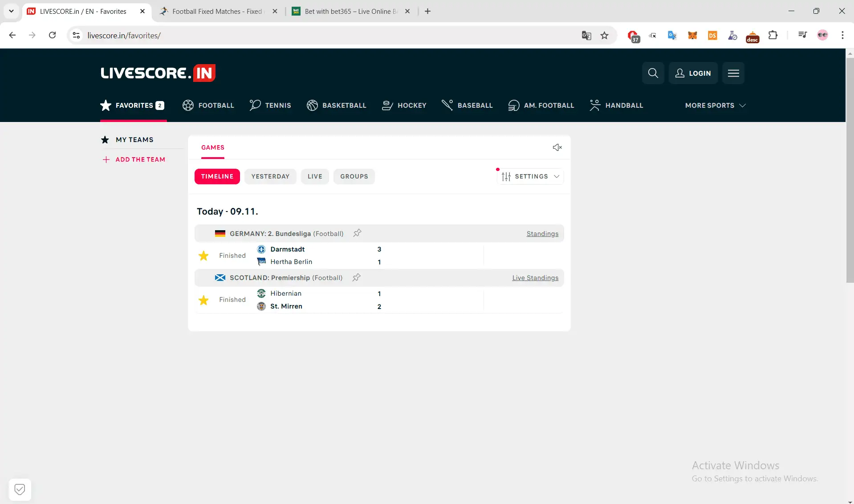Expand the Settings dropdown
The width and height of the screenshot is (854, 504).
point(530,176)
